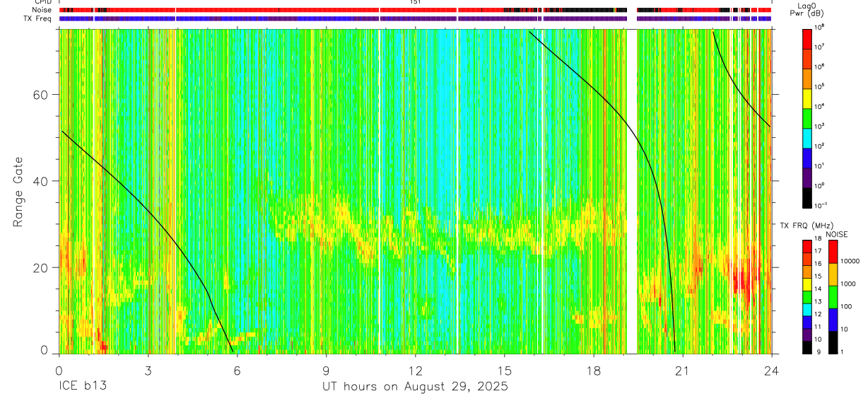
Task: Click the x-axis tick label '18'
Action: 593,371
